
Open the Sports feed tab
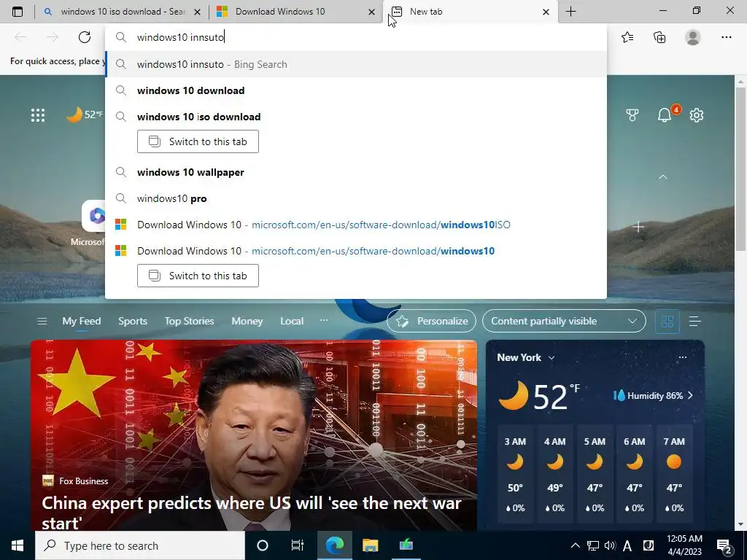133,321
